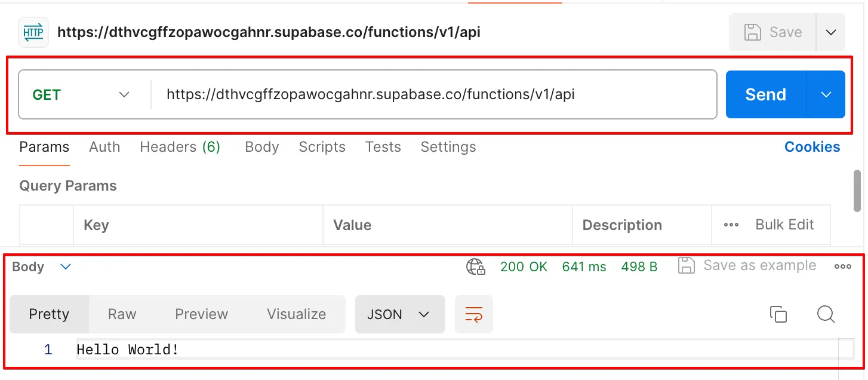Open three-dot menu beside Bulk Edit
The height and width of the screenshot is (380, 868).
(x=731, y=225)
